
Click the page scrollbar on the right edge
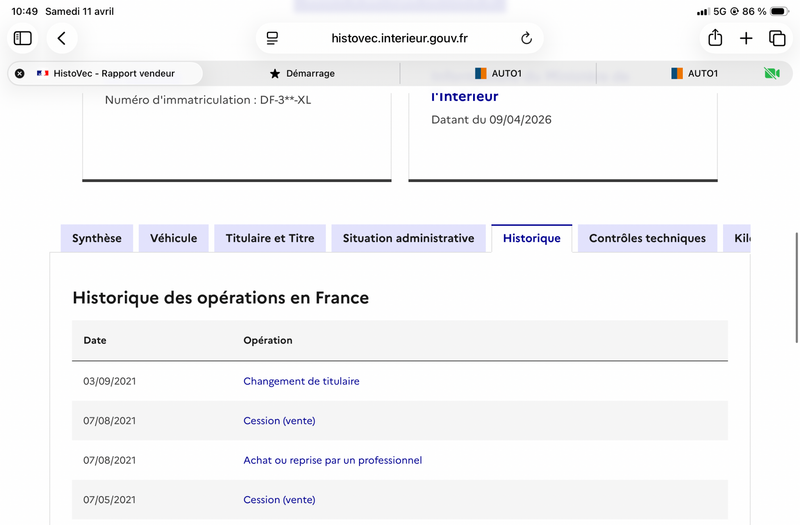[x=797, y=288]
